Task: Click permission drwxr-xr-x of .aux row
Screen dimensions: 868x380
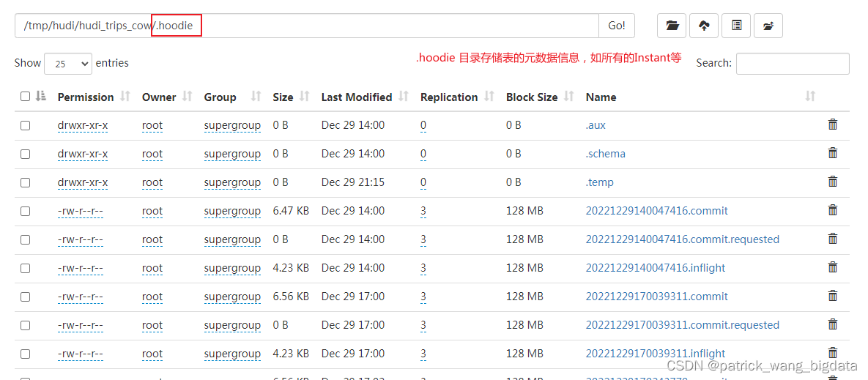Action: [x=83, y=125]
